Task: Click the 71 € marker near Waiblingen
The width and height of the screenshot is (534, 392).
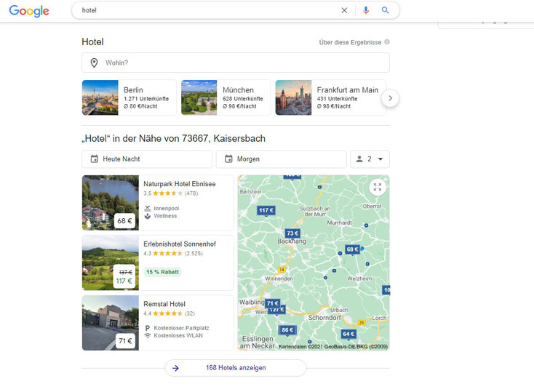Action: click(272, 303)
